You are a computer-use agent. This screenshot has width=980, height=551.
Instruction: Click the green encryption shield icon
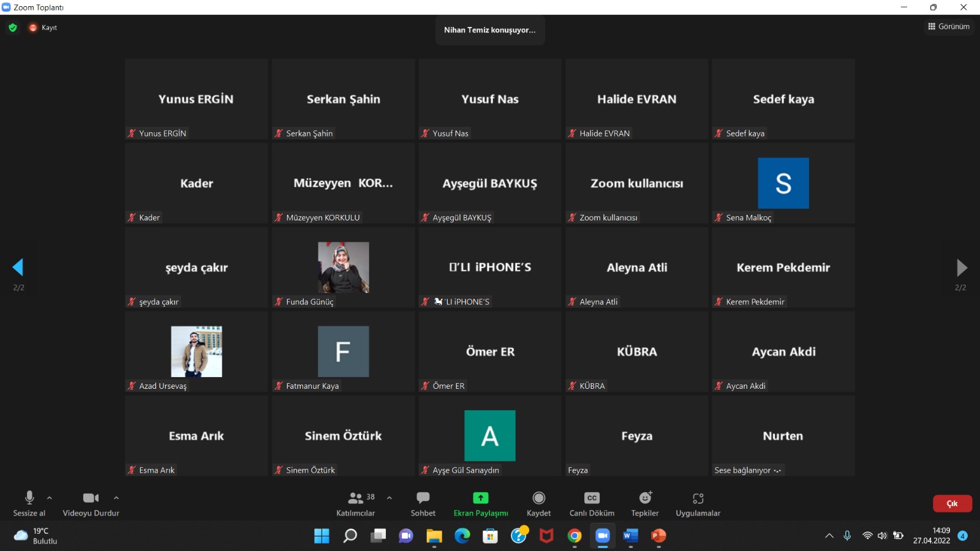(x=13, y=28)
